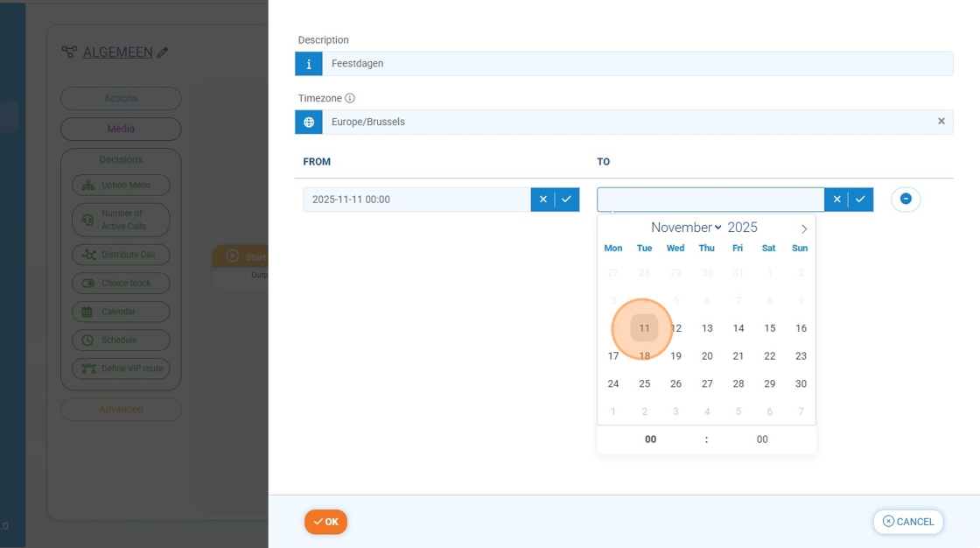
Task: Click the hour field in time picker
Action: 650,439
